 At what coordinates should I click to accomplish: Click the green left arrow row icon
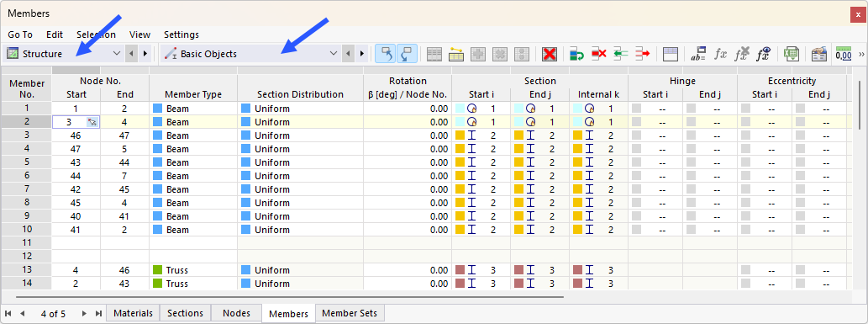(x=621, y=54)
